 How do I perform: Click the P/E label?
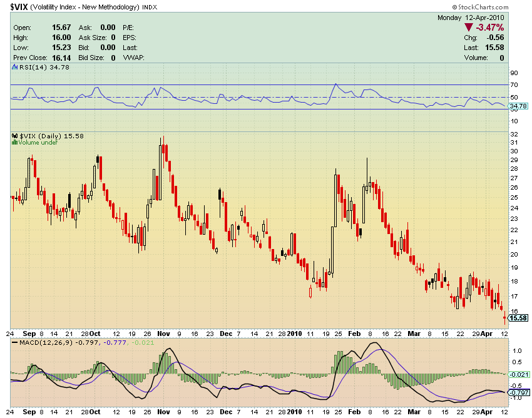pyautogui.click(x=128, y=28)
